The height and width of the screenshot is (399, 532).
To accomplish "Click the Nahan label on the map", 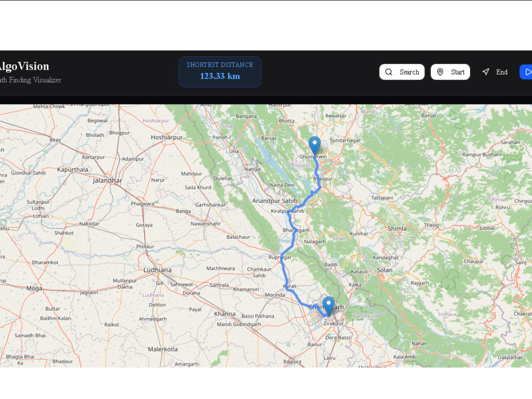I will pyautogui.click(x=419, y=343).
